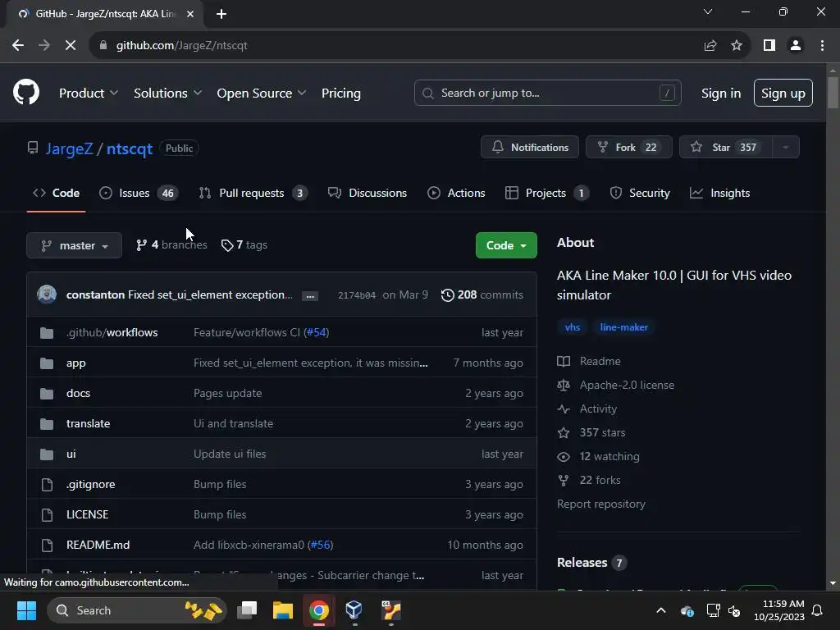Screen dimensions: 840x630
Task: Close the GitHub JargeZ/ntscqt tab
Action: coord(190,14)
